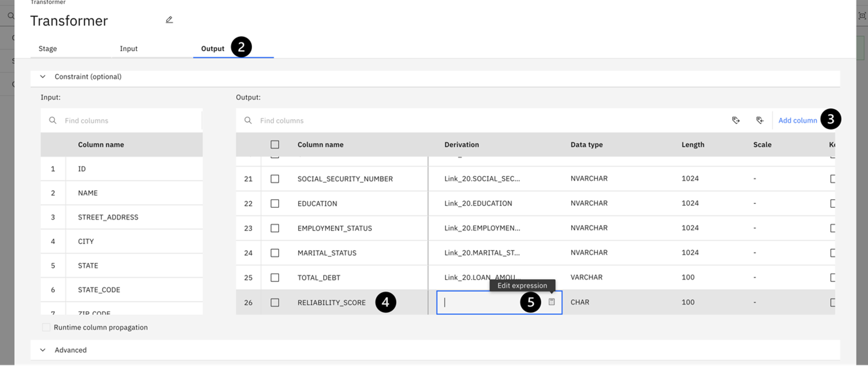868x366 pixels.
Task: Click the pencil edit icon beside Transformer title
Action: pos(169,20)
